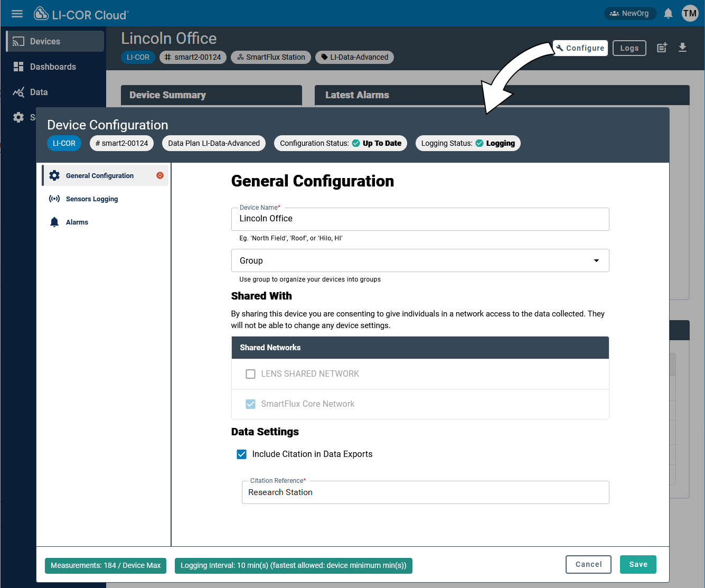Viewport: 705px width, 588px height.
Task: Click the Latest Alarms panel heading
Action: point(357,95)
